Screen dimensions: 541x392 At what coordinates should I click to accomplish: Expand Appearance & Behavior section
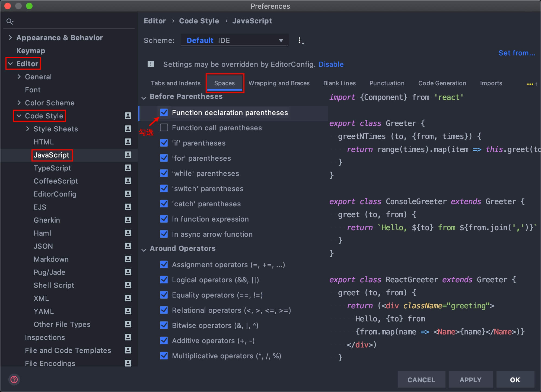click(11, 37)
